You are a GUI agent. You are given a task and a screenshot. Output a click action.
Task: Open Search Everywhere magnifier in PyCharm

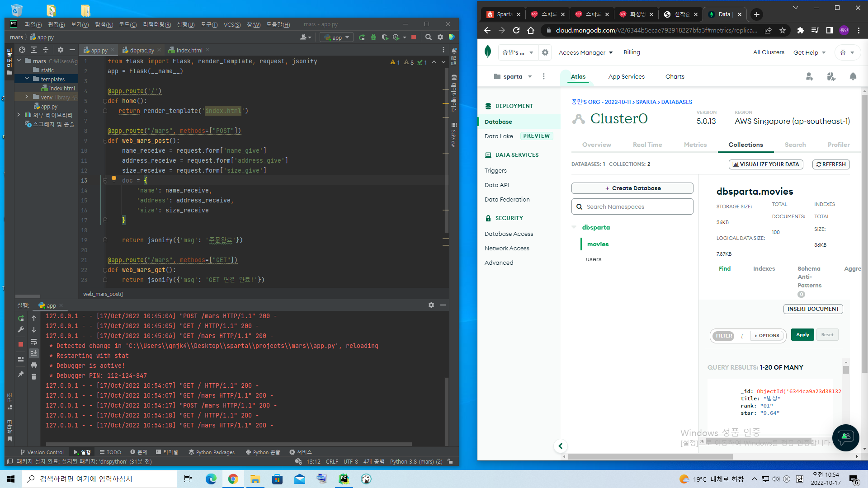point(429,38)
